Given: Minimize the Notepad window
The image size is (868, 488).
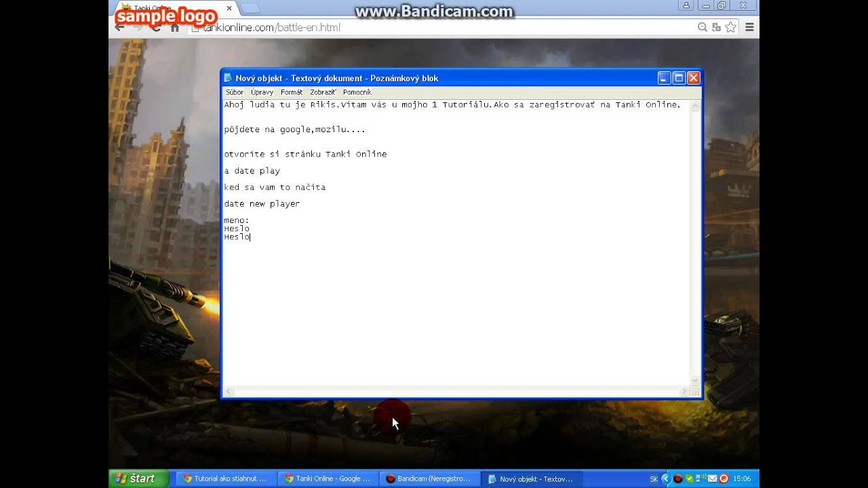Looking at the screenshot, I should click(x=664, y=78).
